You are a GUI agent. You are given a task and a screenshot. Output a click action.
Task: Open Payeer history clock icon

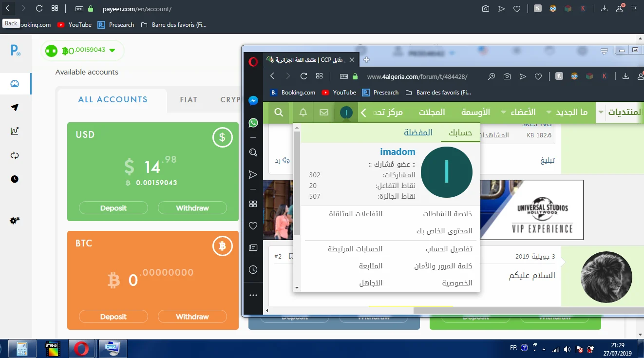pyautogui.click(x=15, y=179)
